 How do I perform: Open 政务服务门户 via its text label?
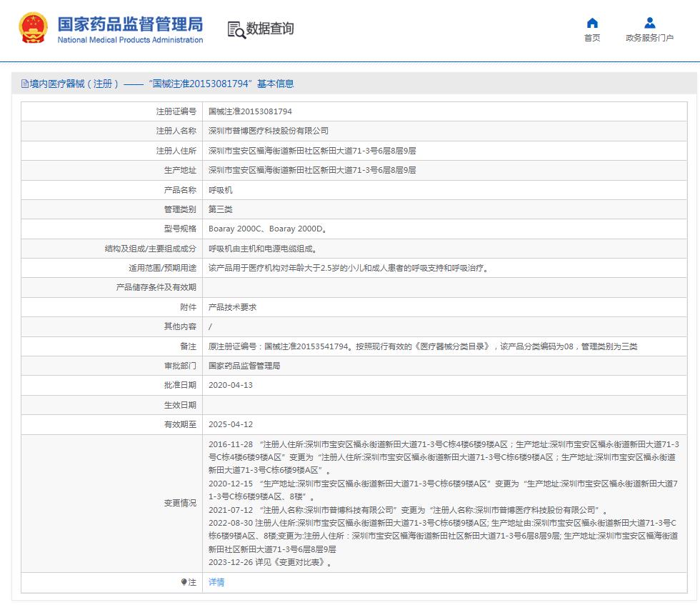coord(649,39)
